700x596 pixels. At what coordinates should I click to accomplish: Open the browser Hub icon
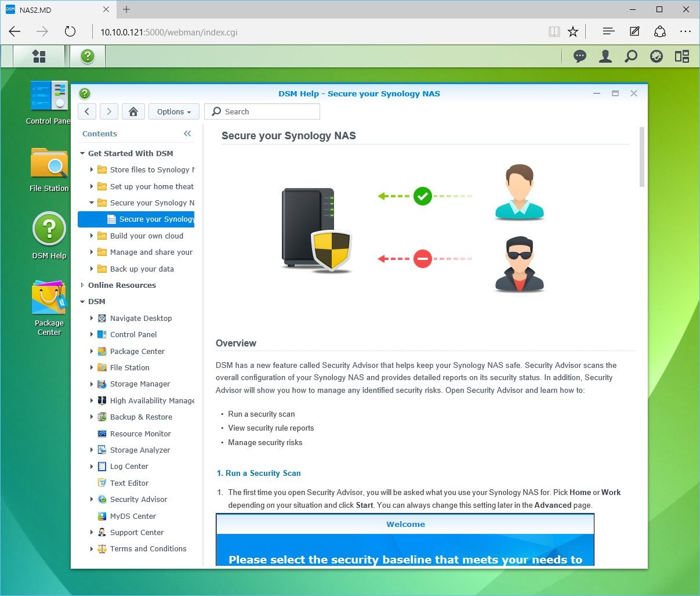click(608, 32)
